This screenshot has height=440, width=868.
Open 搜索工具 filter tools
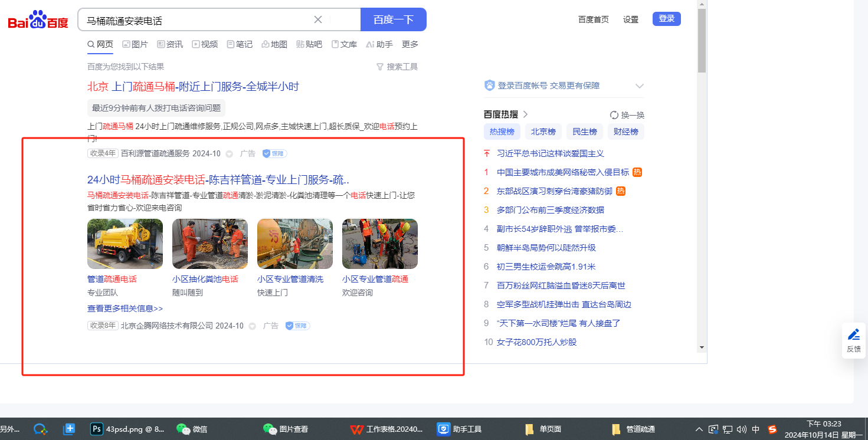pos(397,67)
